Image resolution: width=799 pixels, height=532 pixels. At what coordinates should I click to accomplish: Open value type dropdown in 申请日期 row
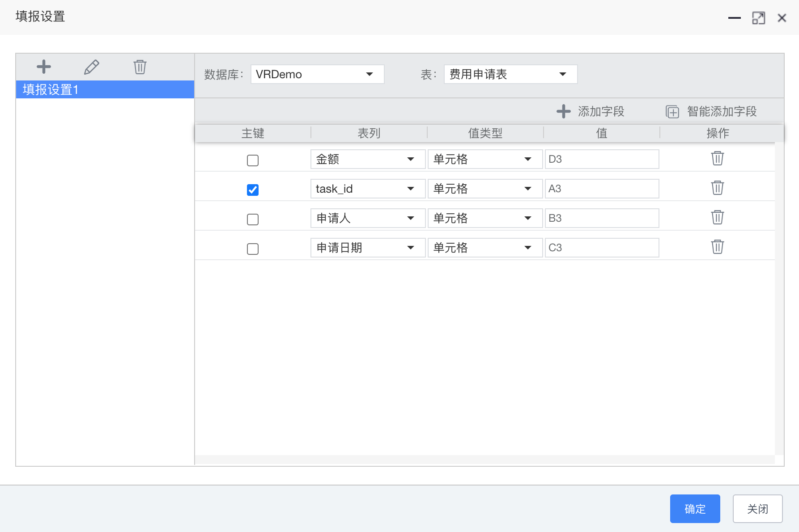485,248
